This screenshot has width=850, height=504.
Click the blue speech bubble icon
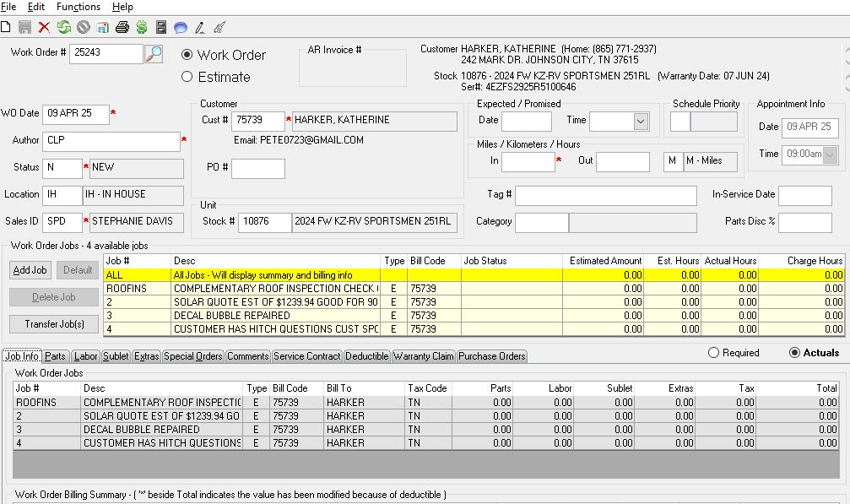click(x=181, y=28)
